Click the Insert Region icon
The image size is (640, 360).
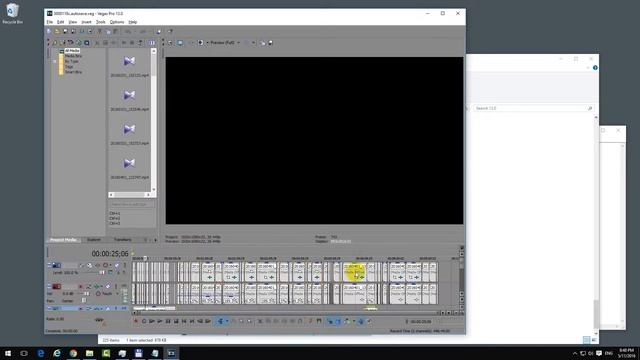319,321
